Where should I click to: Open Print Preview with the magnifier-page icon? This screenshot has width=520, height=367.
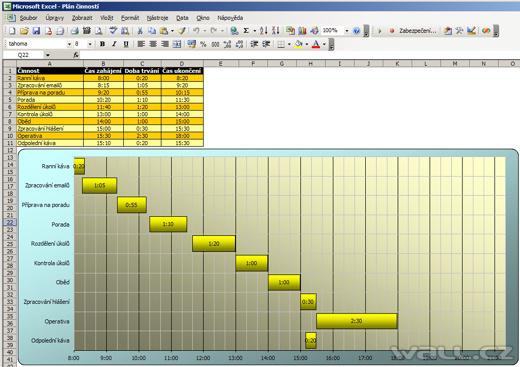[99, 31]
